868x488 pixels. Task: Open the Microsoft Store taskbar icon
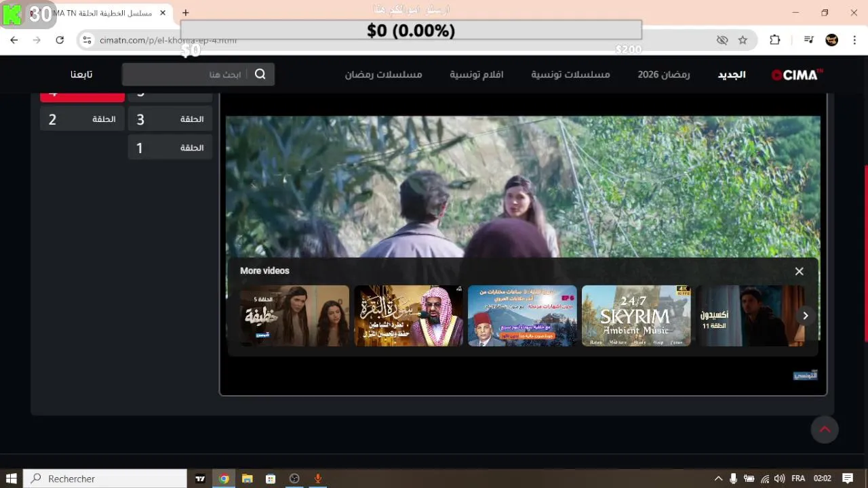click(271, 479)
